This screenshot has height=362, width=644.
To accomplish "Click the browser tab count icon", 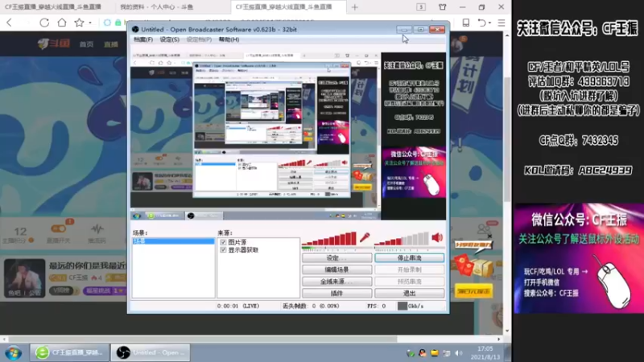I will (421, 7).
